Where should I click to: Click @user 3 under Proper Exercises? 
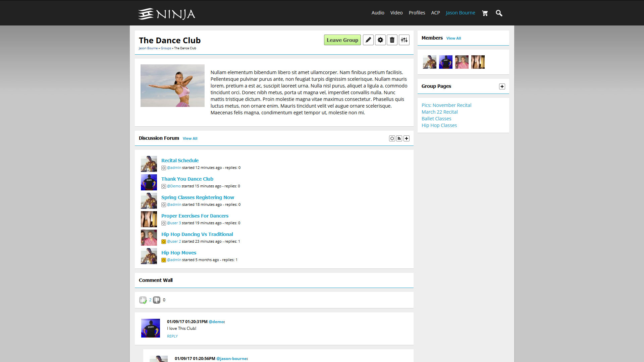click(x=174, y=223)
